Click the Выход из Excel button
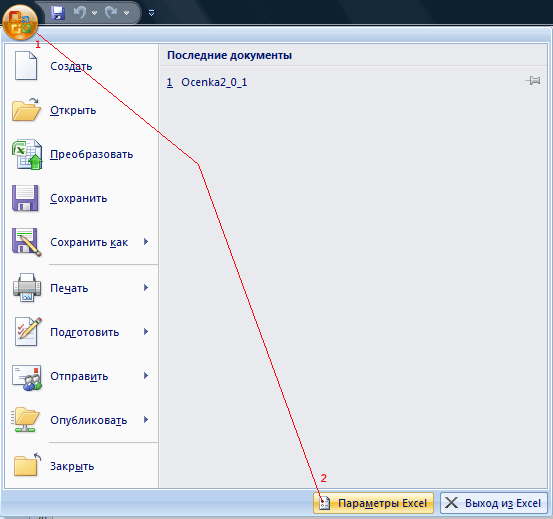The height and width of the screenshot is (519, 553). (x=493, y=503)
